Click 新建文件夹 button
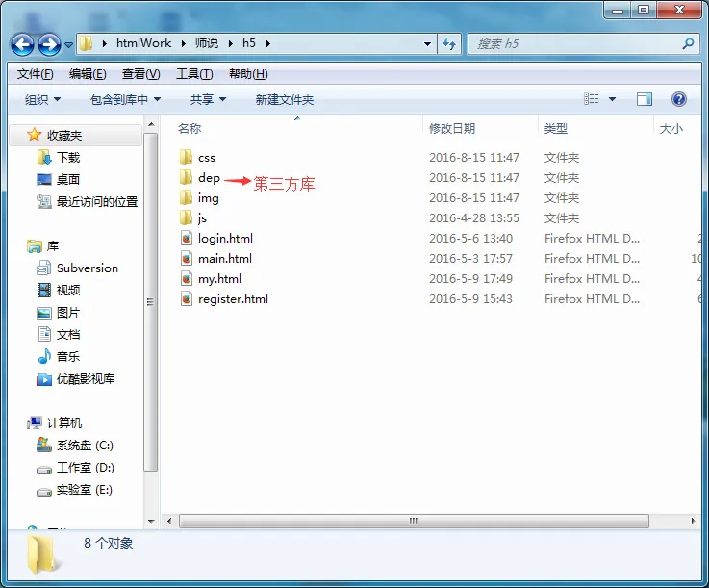Image resolution: width=709 pixels, height=588 pixels. point(285,99)
